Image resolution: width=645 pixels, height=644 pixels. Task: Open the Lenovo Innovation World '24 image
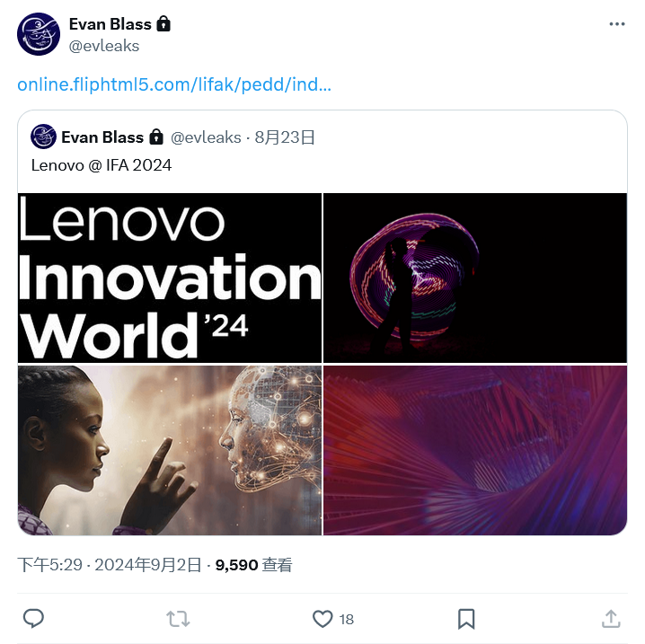pyautogui.click(x=170, y=278)
